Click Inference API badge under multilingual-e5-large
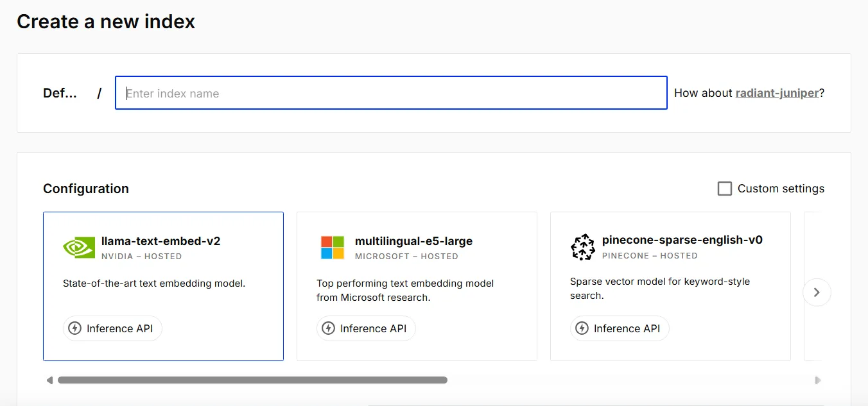This screenshot has height=406, width=868. click(366, 328)
